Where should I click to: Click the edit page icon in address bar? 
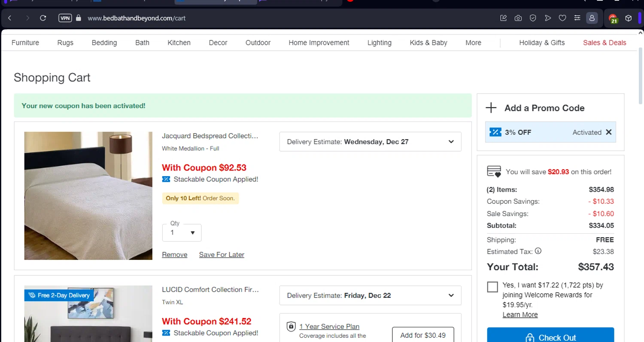pos(504,18)
